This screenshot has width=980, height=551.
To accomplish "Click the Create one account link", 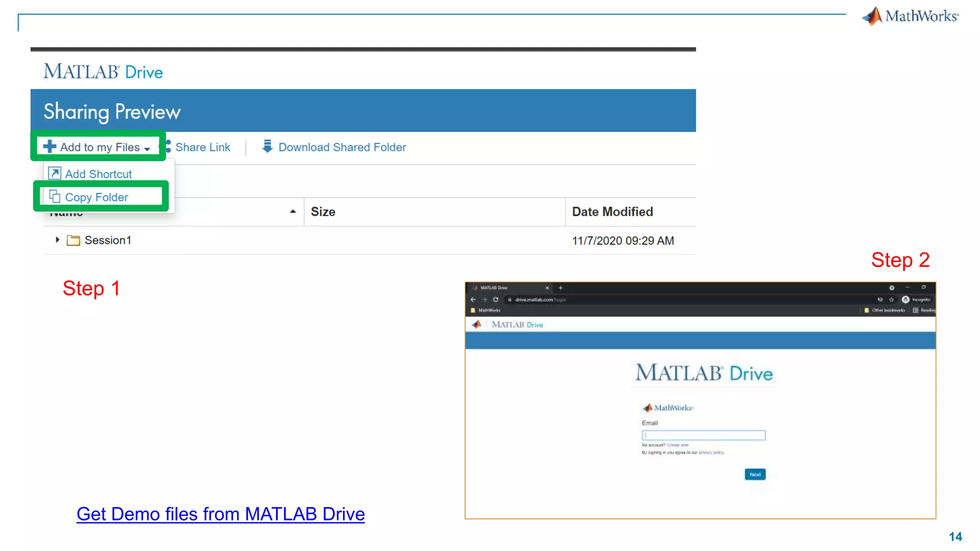I will point(678,445).
